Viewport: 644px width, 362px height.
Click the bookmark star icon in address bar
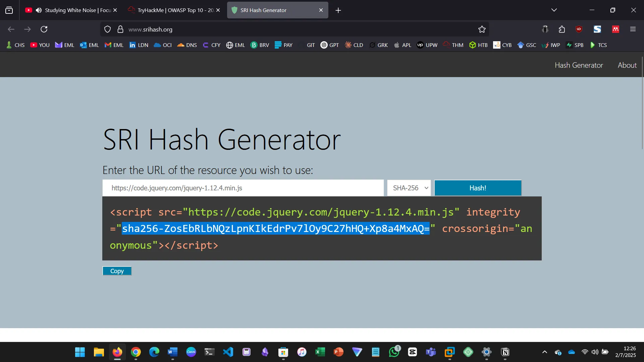click(482, 29)
